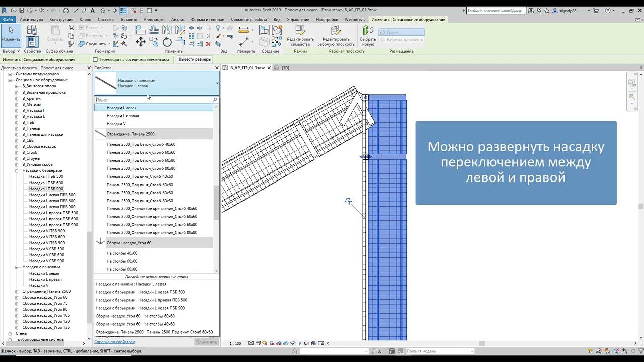The width and height of the screenshot is (644, 362).
Task: Expand the Сборка насадок_Угол 60 tree node
Action: [17, 298]
